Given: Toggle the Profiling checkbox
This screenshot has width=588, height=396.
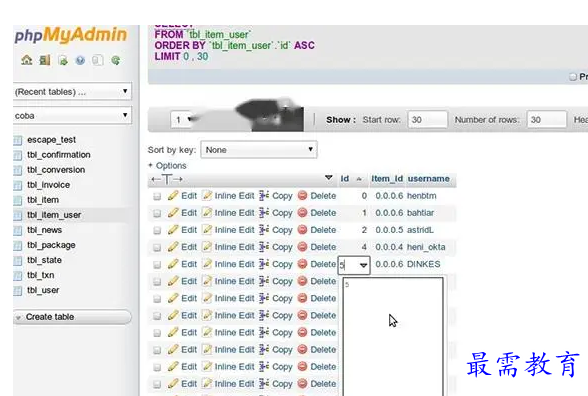Looking at the screenshot, I should [x=573, y=76].
